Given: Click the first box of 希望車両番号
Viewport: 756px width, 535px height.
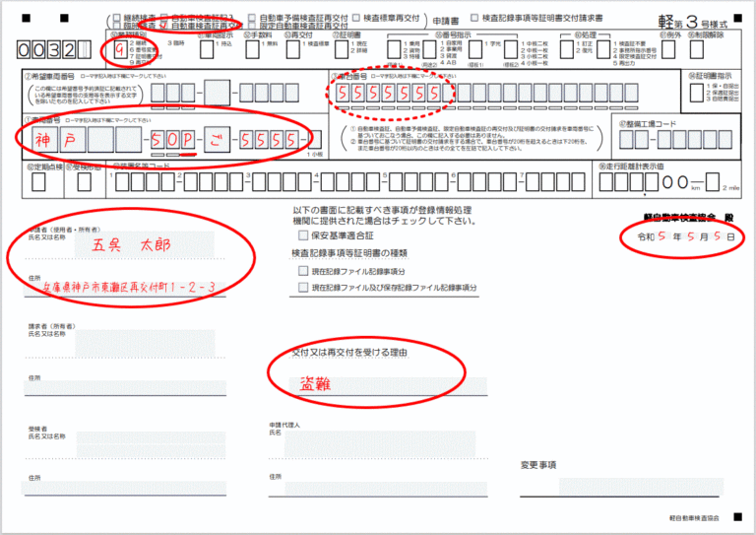Looking at the screenshot, I should point(157,93).
